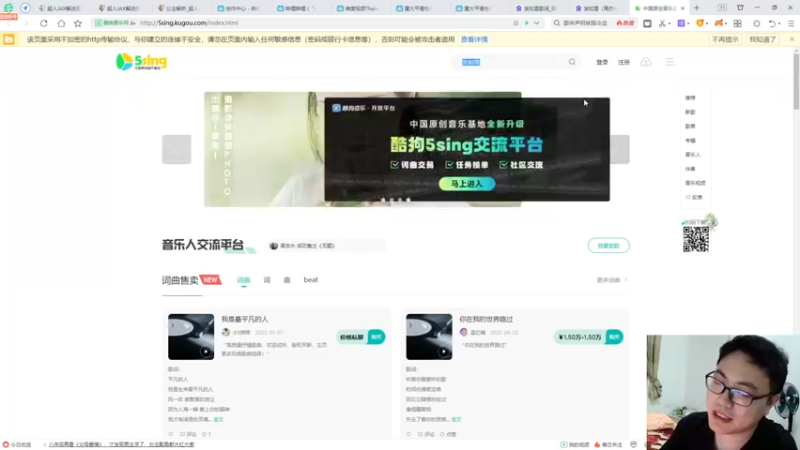The image size is (800, 450).
Task: Expand 全文 lyrics on 你在我的世界路过 card
Action: click(456, 419)
